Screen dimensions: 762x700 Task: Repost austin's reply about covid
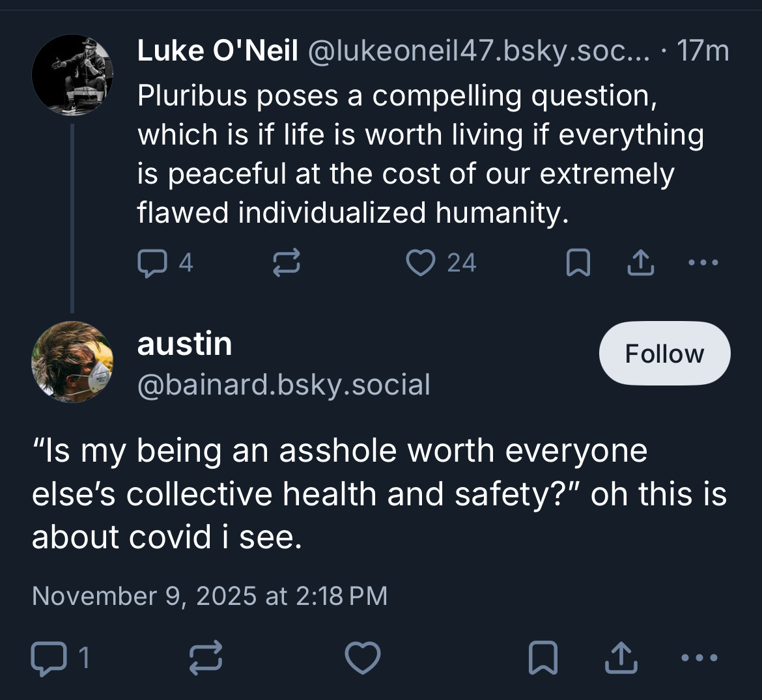[206, 658]
